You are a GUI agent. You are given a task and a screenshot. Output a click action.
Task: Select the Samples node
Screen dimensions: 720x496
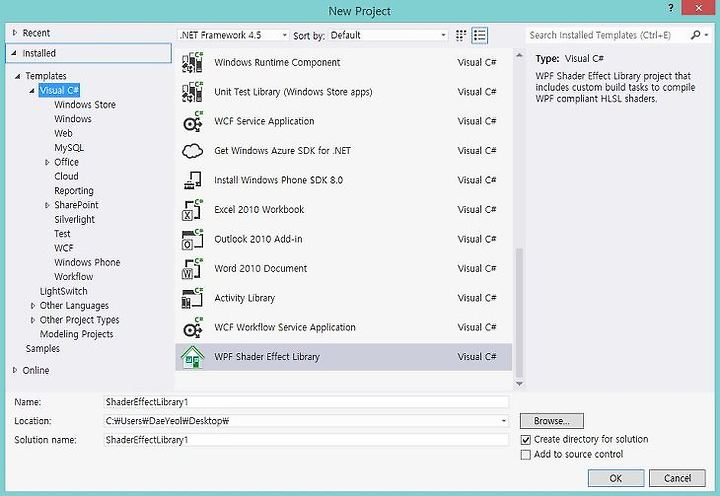43,349
